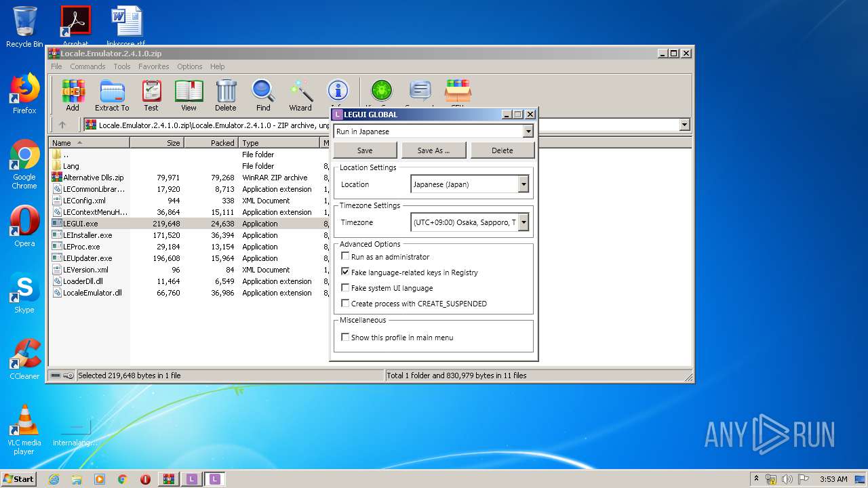
Task: Click the View file toolbar icon
Action: [189, 95]
